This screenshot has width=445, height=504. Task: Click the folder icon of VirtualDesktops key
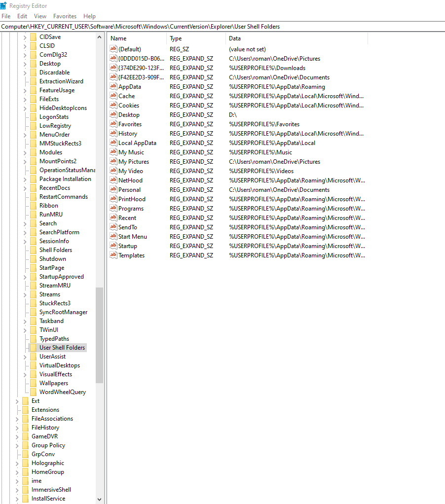click(33, 365)
